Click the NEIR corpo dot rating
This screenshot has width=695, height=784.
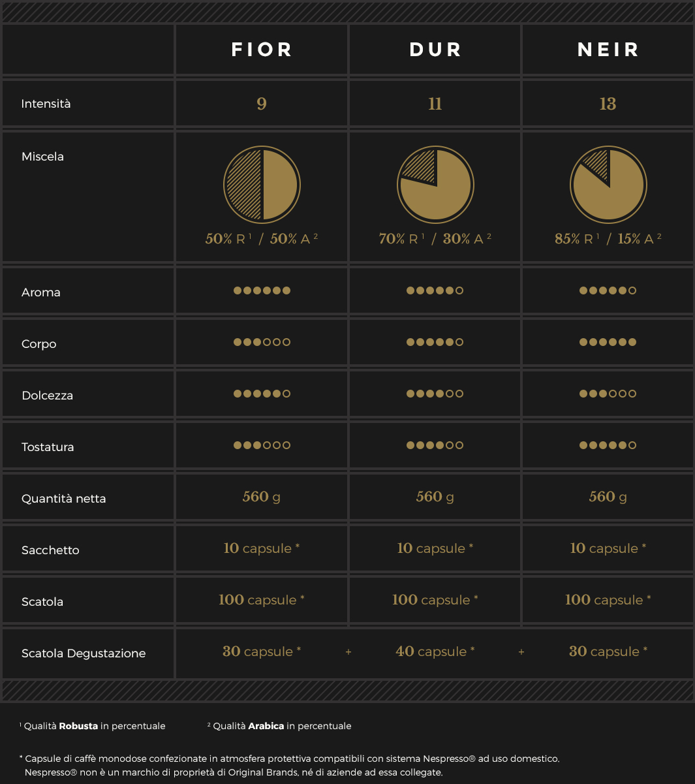pyautogui.click(x=608, y=342)
